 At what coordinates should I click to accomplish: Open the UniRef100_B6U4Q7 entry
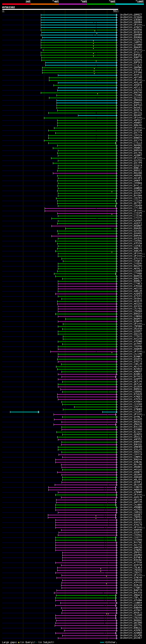pos(131,115)
